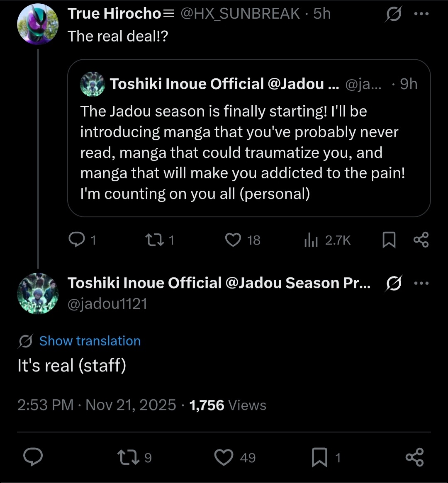Open Grok icon on True Hirocho post

[393, 14]
